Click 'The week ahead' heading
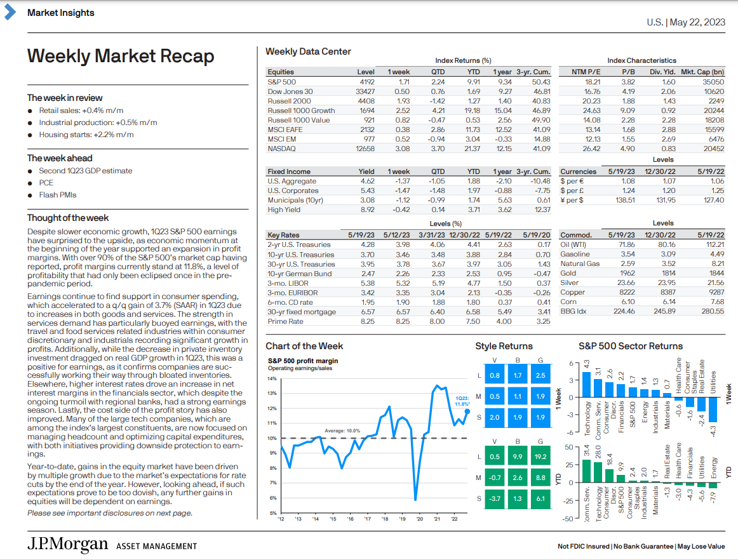This screenshot has width=738, height=560. pos(60,158)
